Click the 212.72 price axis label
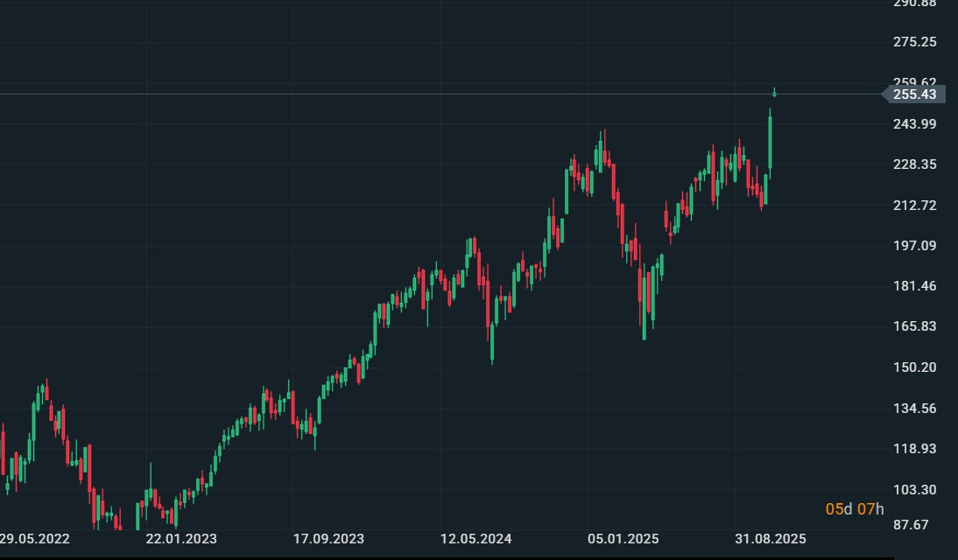This screenshot has width=958, height=560. (x=914, y=206)
